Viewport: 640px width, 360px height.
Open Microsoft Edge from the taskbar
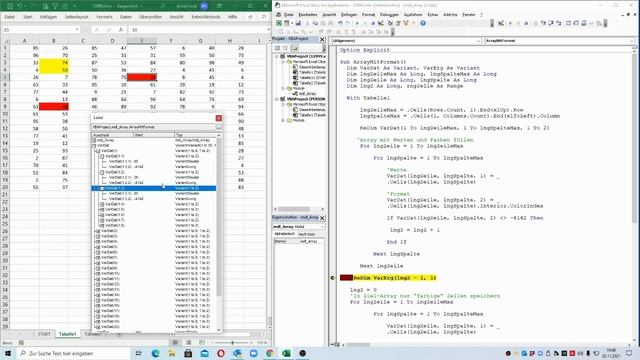(156, 353)
